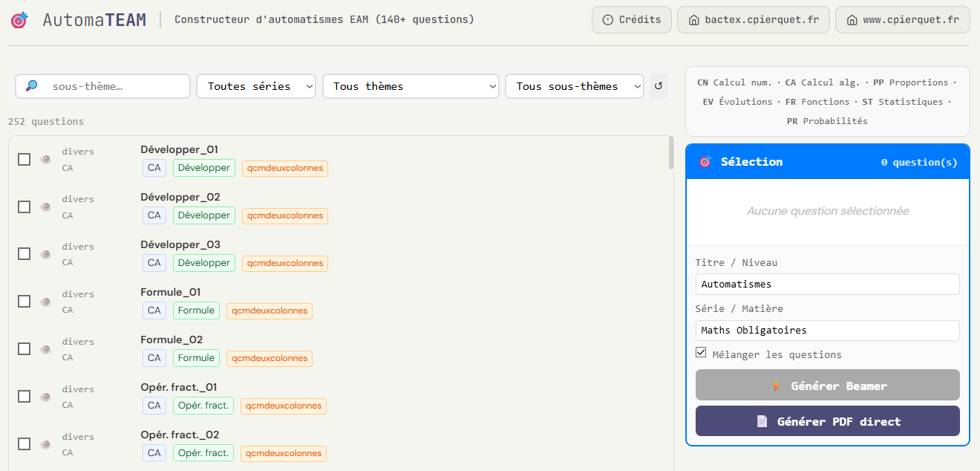Check the Formule_02 question checkbox

[24, 349]
